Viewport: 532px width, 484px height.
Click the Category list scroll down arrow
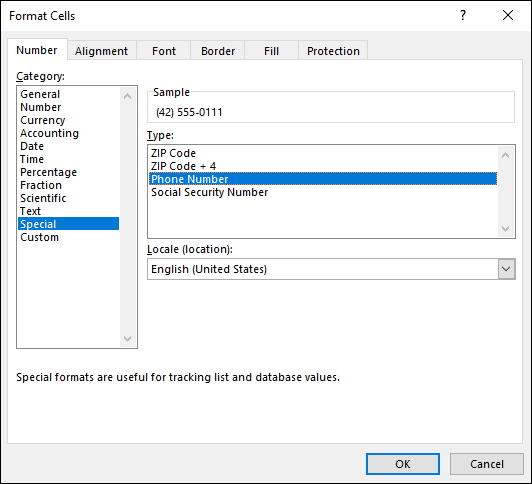tap(128, 338)
